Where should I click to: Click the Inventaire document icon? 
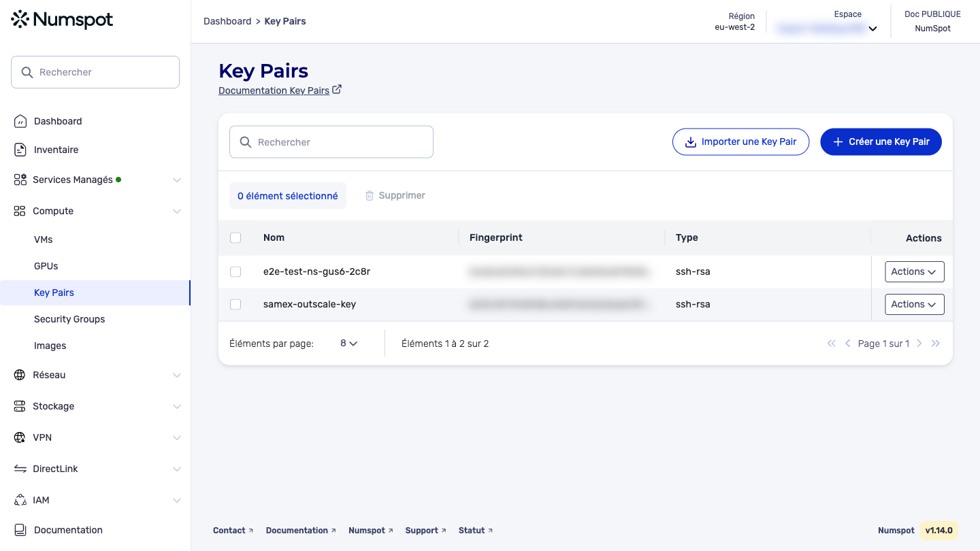pyautogui.click(x=20, y=150)
